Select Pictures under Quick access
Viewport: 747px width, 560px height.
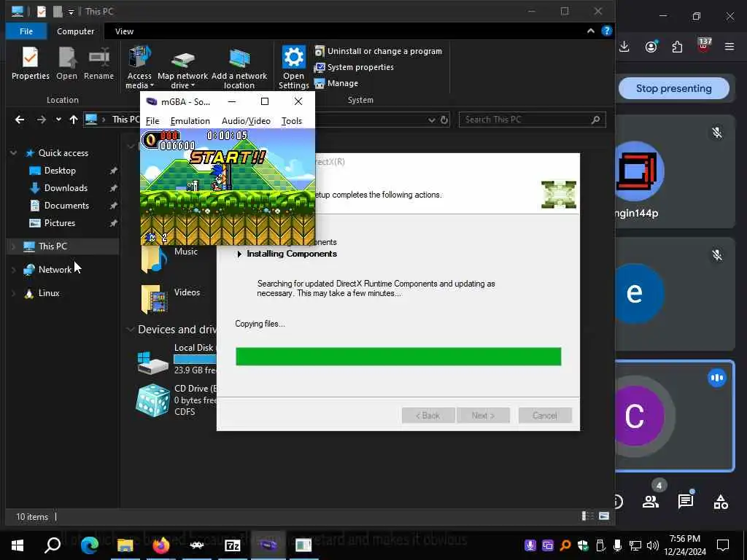[60, 223]
